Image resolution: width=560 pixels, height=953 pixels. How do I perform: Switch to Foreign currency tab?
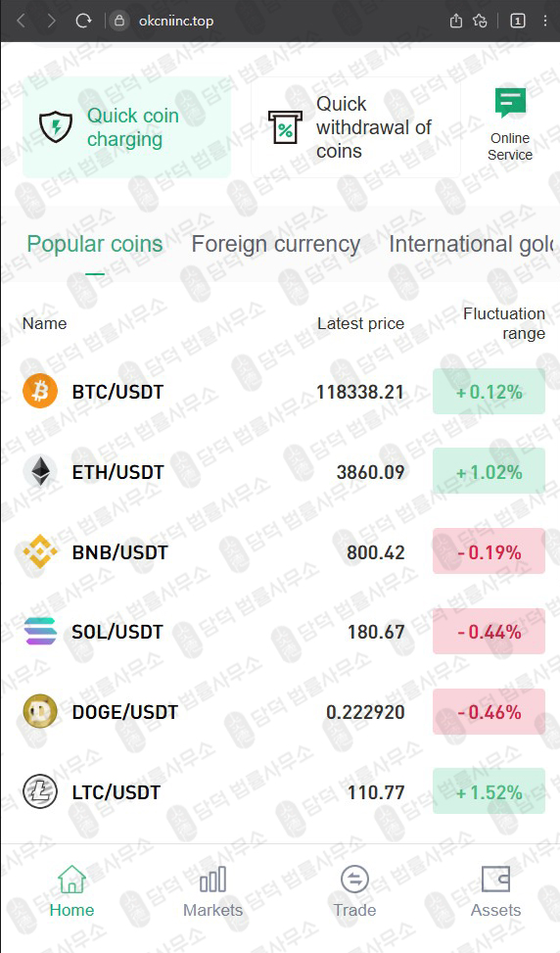[276, 244]
